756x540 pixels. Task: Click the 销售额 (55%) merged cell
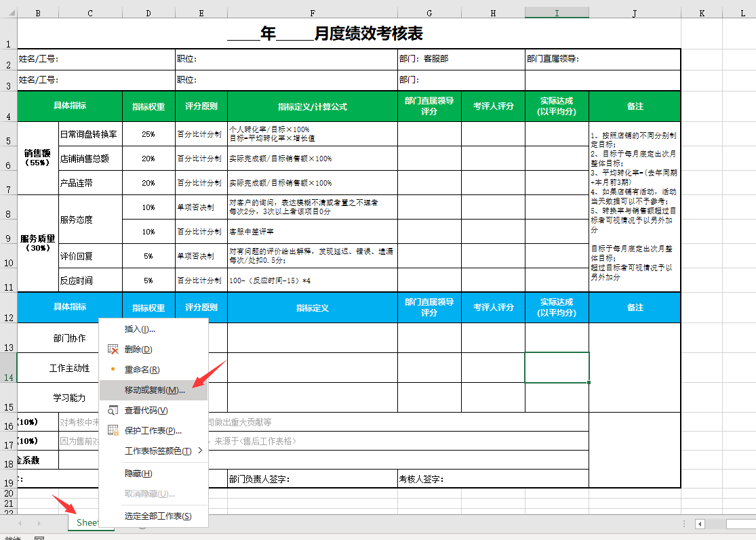point(38,158)
